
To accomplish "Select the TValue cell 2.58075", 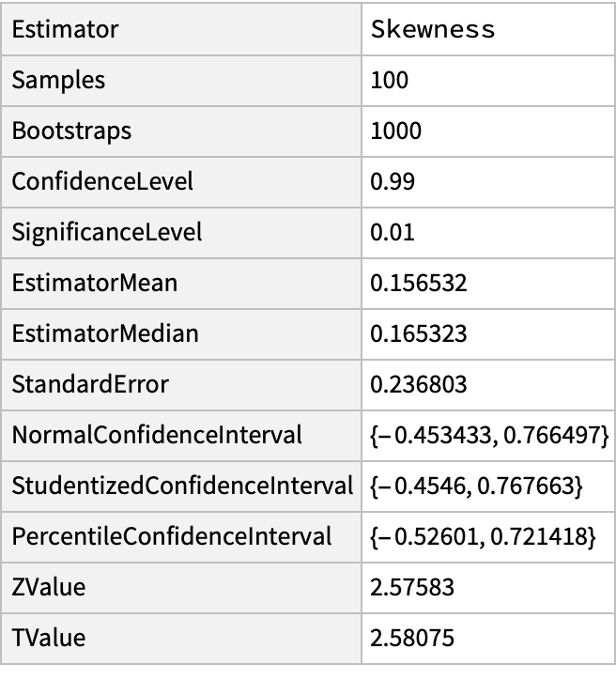I will click(412, 639).
